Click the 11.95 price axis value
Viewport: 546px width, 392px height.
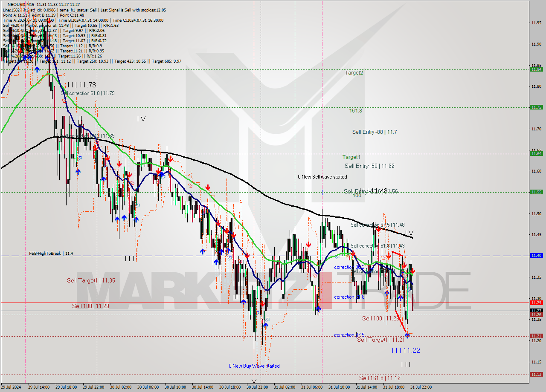(x=536, y=23)
